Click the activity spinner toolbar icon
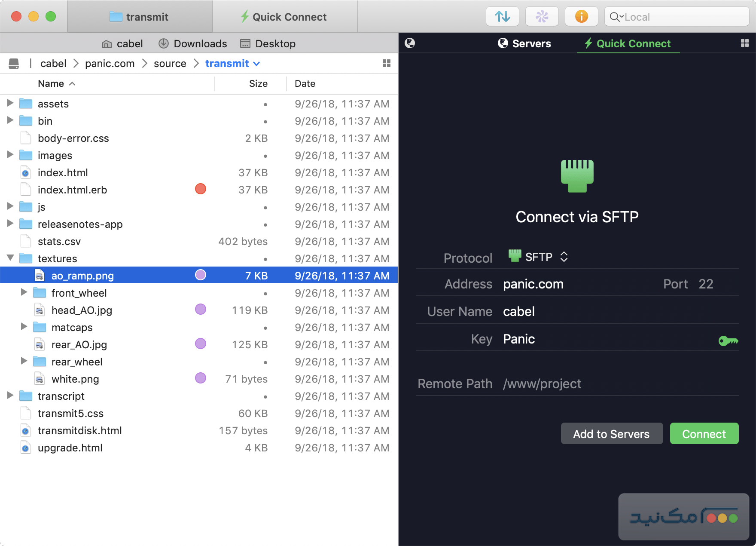Image resolution: width=756 pixels, height=546 pixels. tap(542, 17)
